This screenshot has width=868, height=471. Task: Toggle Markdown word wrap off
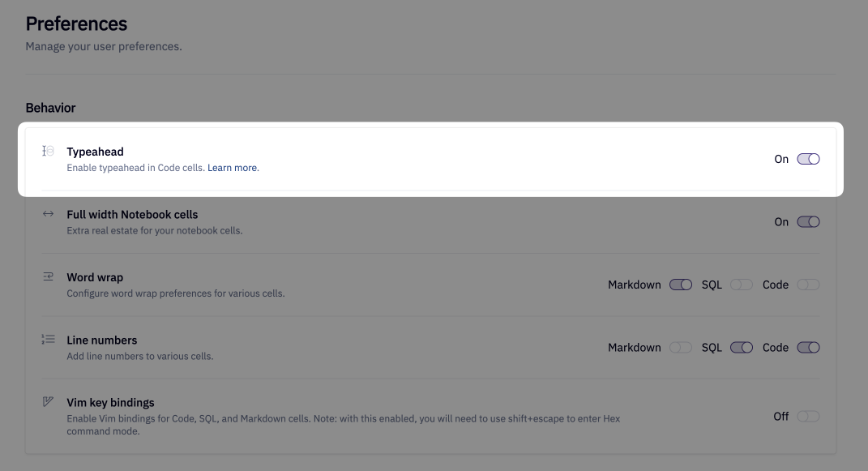tap(680, 285)
